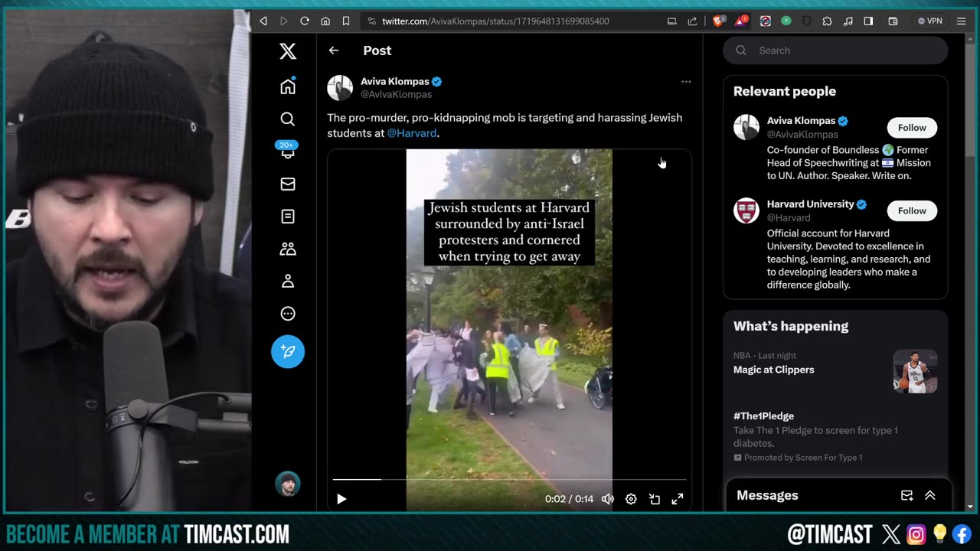Open Lists icon in X sidebar
This screenshot has height=551, width=980.
(x=288, y=217)
